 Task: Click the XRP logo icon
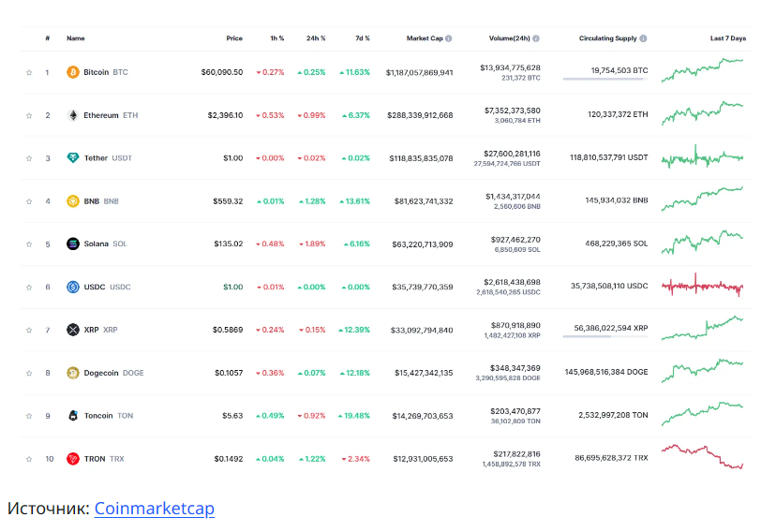[73, 330]
